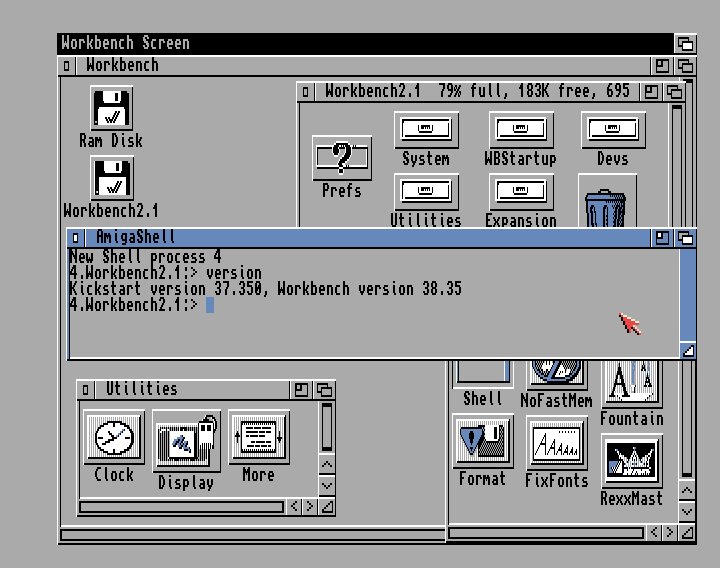Open the Devs drawer
720x568 pixels.
pyautogui.click(x=613, y=130)
